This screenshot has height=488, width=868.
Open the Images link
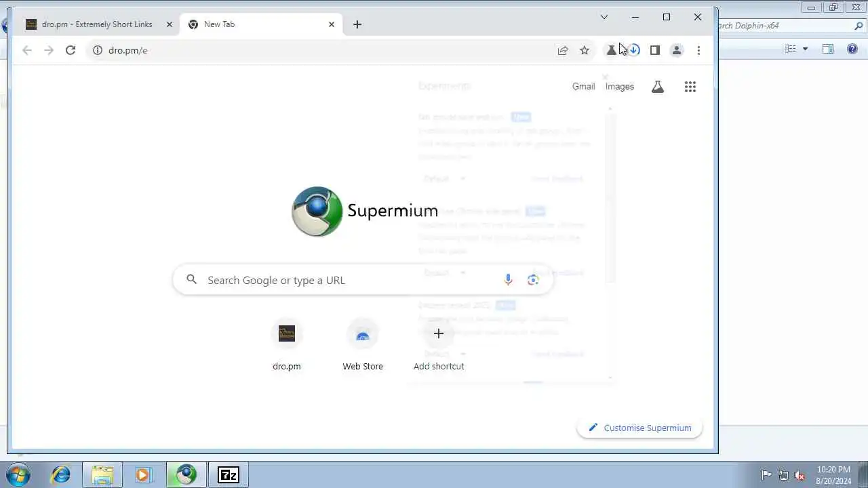click(620, 87)
